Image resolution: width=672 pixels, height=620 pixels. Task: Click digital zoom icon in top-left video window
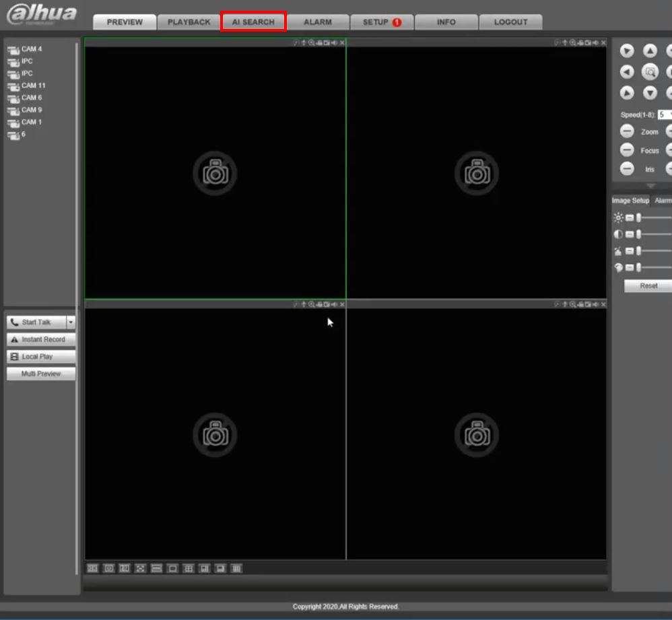[x=312, y=43]
